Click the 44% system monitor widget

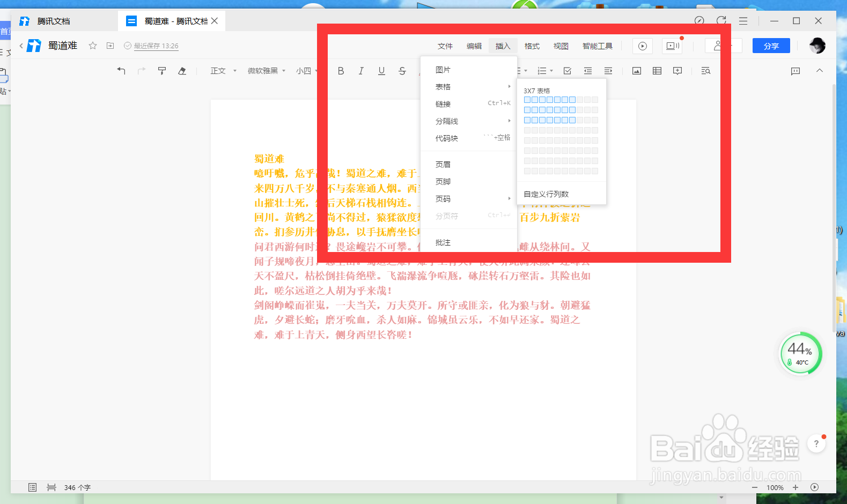pyautogui.click(x=800, y=354)
